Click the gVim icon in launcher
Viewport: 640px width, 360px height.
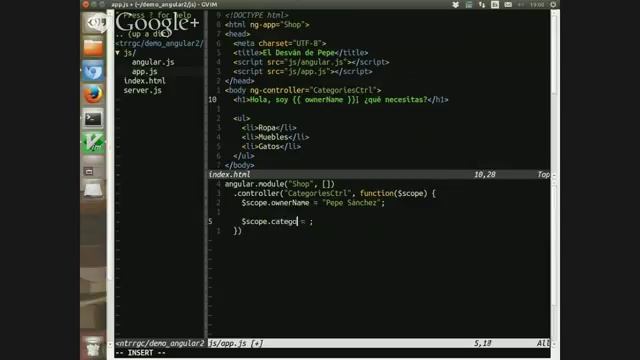pyautogui.click(x=93, y=142)
